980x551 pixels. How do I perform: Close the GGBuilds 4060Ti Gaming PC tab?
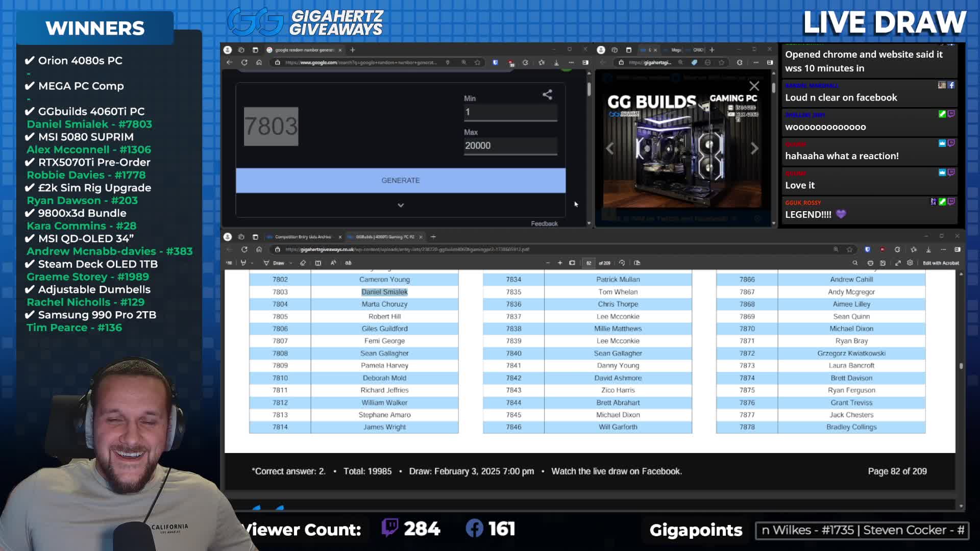[421, 237]
